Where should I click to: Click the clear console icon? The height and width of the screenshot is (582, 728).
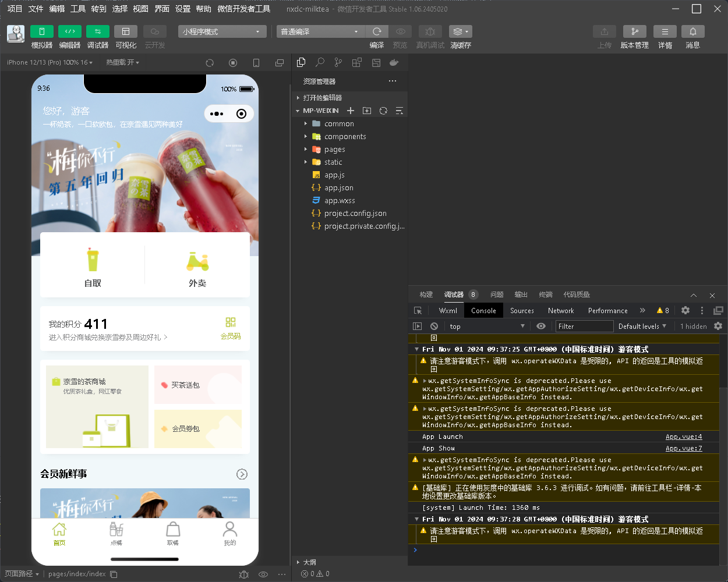click(434, 327)
